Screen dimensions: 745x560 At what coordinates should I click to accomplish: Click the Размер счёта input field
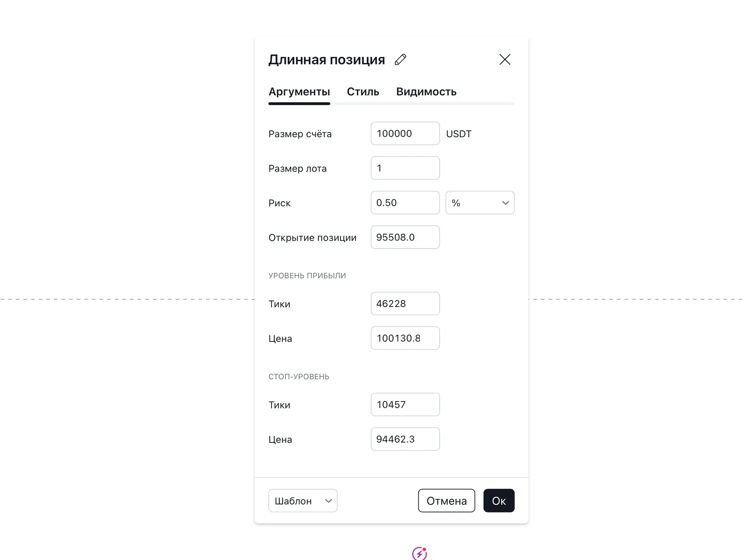(x=405, y=133)
